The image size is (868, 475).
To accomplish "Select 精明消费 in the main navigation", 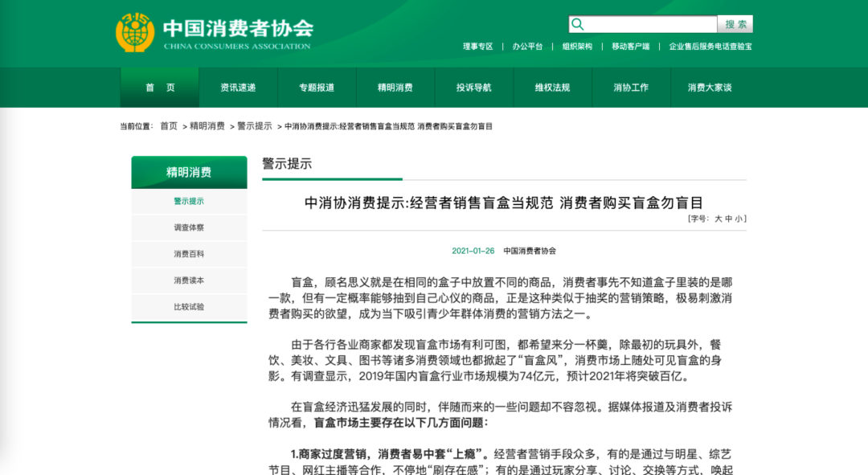I will [395, 88].
